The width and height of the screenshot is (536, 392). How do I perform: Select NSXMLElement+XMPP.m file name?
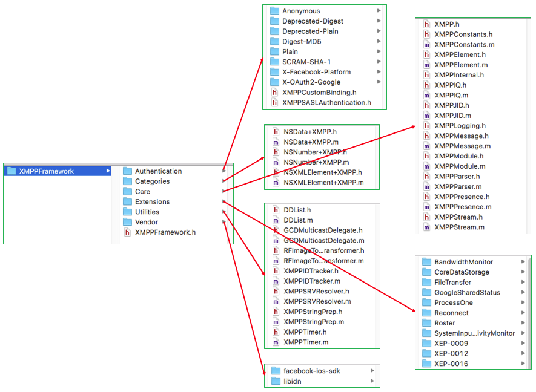[x=323, y=182]
